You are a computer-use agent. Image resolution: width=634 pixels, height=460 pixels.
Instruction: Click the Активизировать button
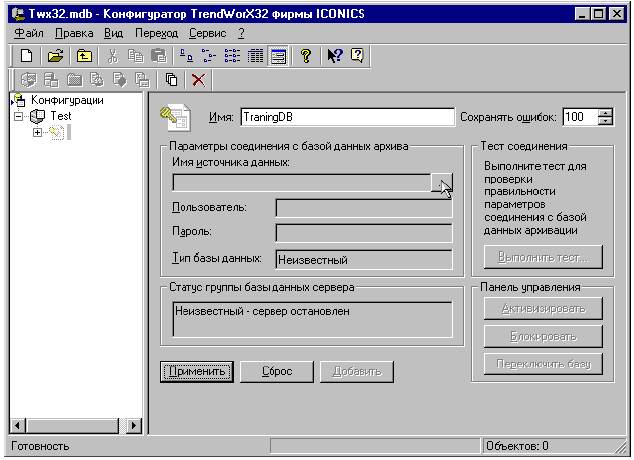point(543,309)
